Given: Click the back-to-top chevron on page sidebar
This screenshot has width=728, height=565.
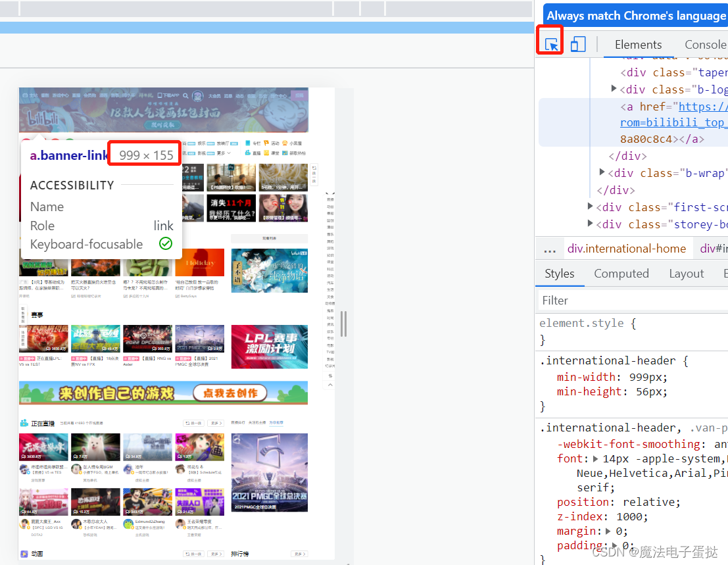Looking at the screenshot, I should pos(330,385).
